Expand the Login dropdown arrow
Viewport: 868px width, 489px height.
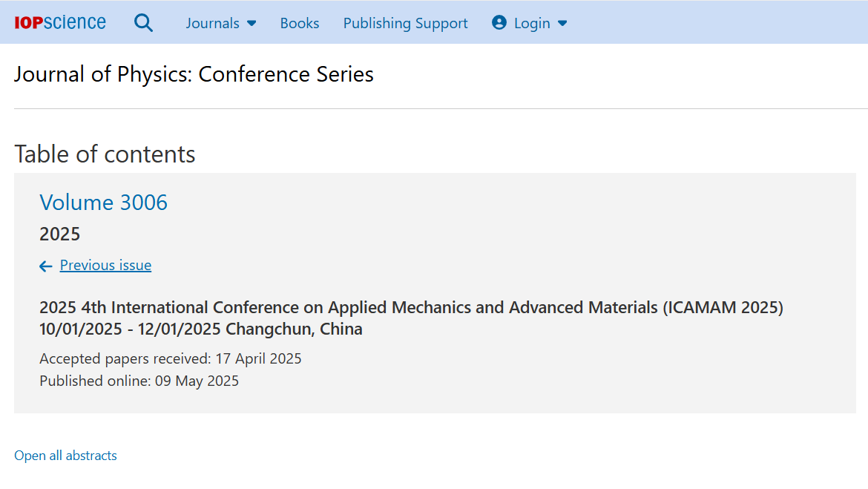pos(562,23)
